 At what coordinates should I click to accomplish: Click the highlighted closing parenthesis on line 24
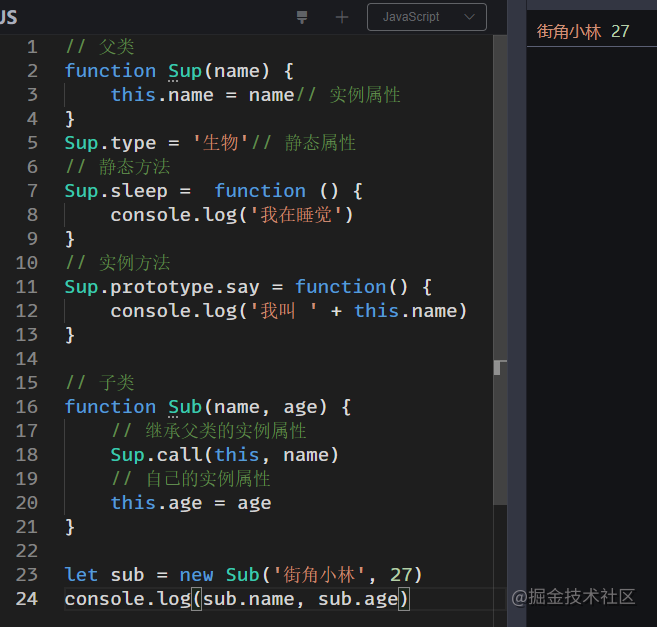point(404,598)
